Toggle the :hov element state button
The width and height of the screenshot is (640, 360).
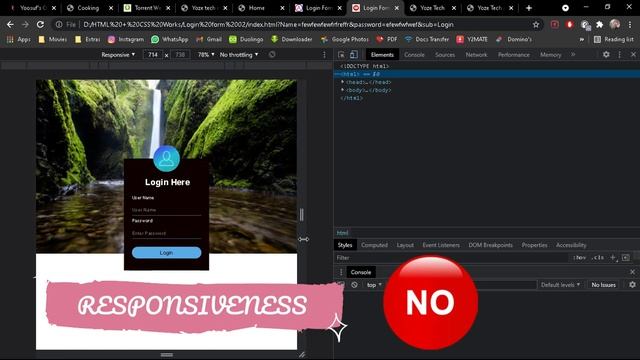coord(580,258)
